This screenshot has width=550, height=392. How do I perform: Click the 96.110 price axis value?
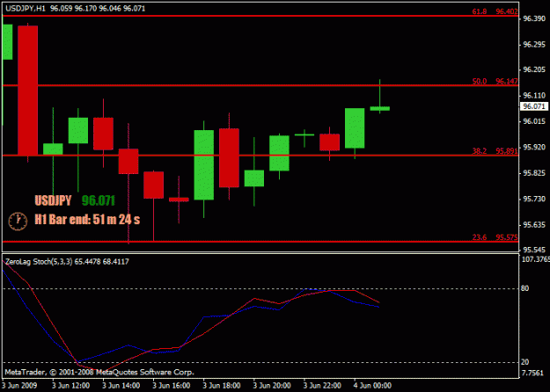(534, 95)
